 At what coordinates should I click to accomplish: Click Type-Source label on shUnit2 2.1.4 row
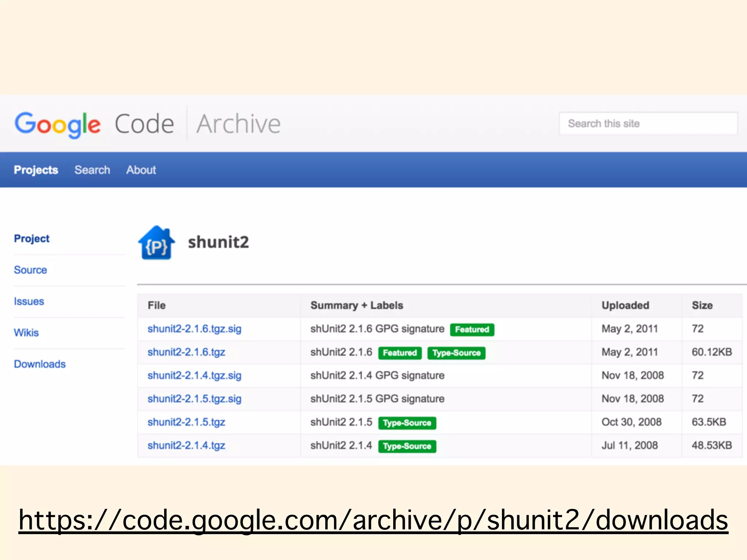[x=407, y=446]
